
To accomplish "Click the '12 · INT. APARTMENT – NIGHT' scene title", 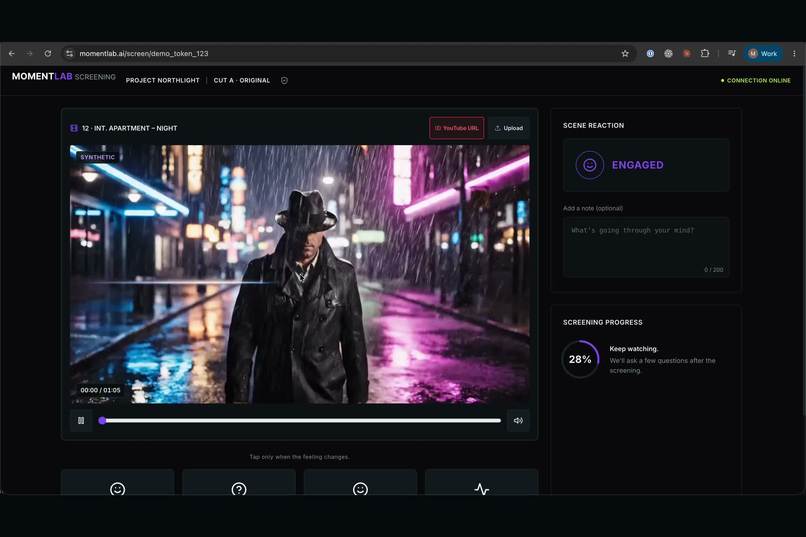I will coord(130,128).
